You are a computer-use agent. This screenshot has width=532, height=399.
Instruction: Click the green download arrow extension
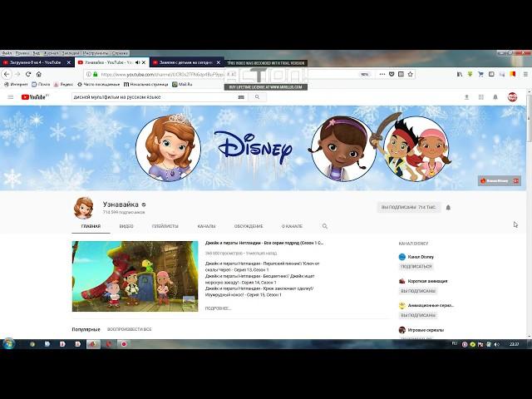[470, 74]
